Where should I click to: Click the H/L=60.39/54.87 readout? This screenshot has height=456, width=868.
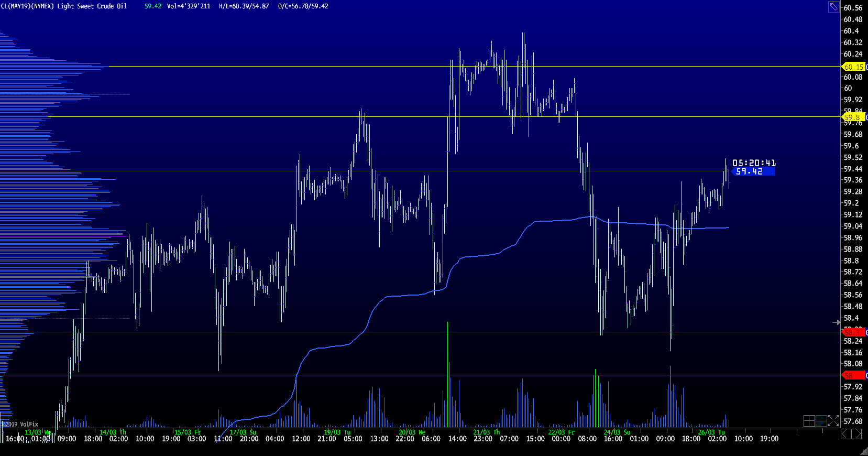[x=244, y=6]
